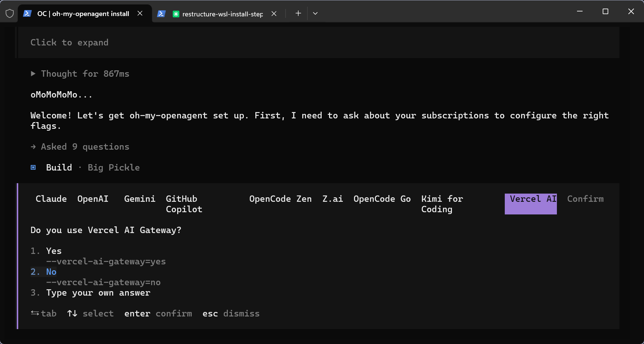This screenshot has width=644, height=344.
Task: Click the tab key hint icon
Action: 35,313
